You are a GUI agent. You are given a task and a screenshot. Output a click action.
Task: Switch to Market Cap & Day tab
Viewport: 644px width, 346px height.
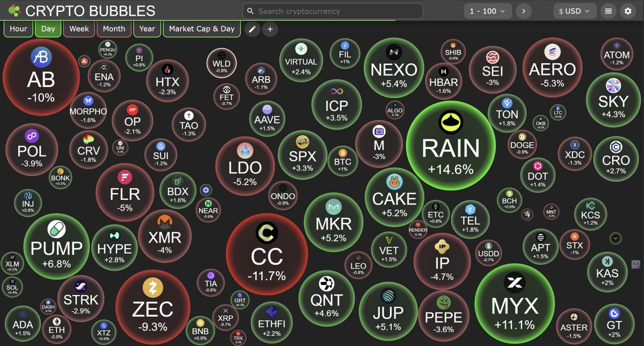pyautogui.click(x=202, y=29)
